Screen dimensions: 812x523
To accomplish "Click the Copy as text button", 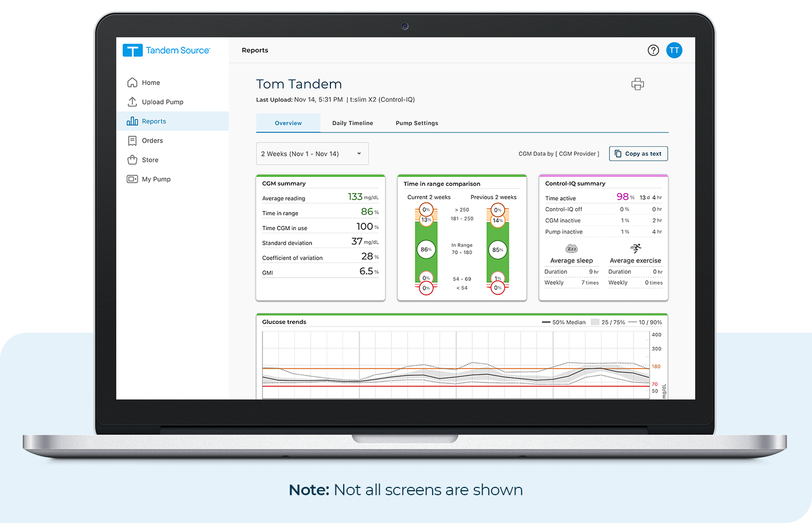I will 638,154.
